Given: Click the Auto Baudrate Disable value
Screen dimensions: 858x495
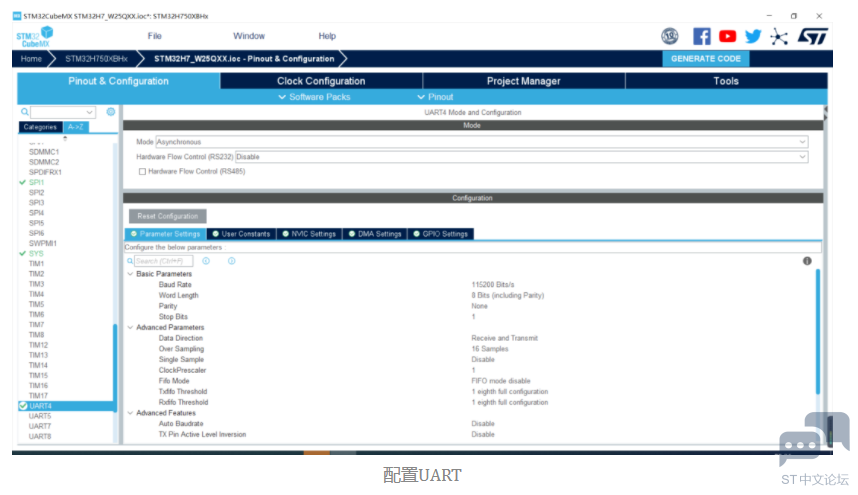Looking at the screenshot, I should (x=483, y=423).
